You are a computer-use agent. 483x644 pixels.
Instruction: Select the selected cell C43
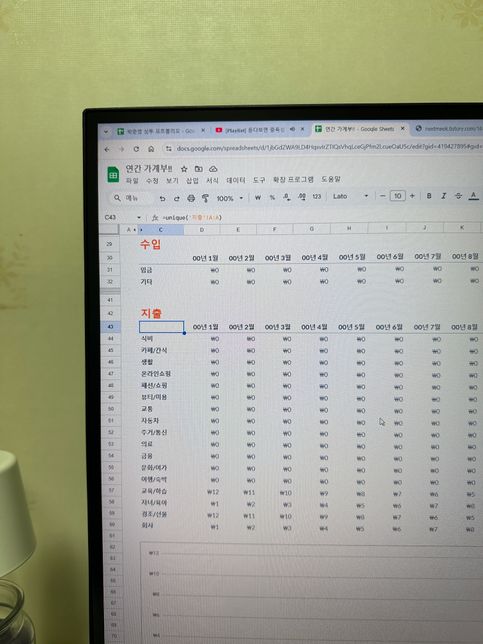[x=161, y=327]
